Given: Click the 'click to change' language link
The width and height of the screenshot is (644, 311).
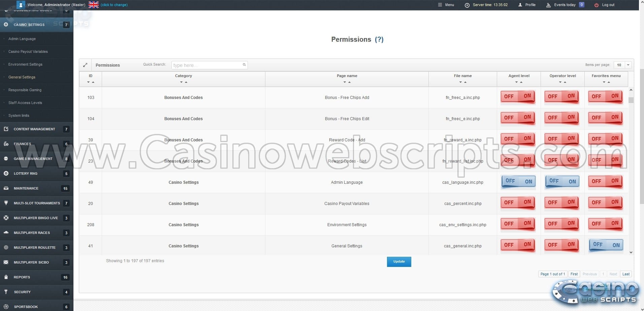Looking at the screenshot, I should 114,5.
